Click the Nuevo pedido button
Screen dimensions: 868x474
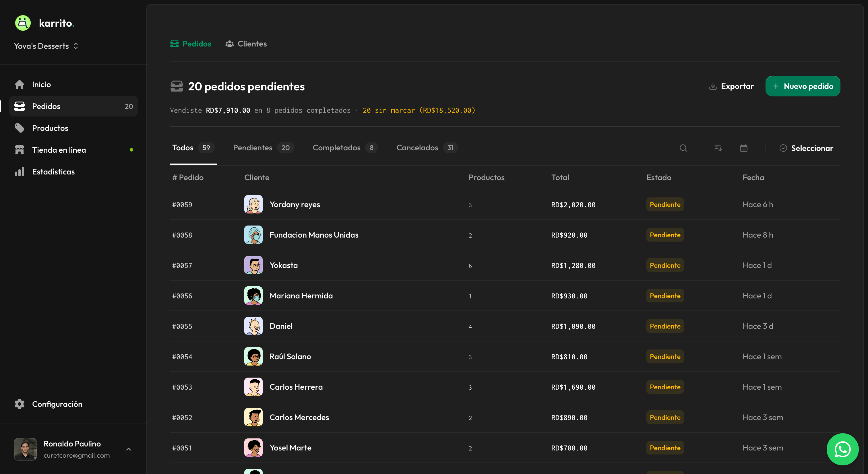tap(803, 86)
